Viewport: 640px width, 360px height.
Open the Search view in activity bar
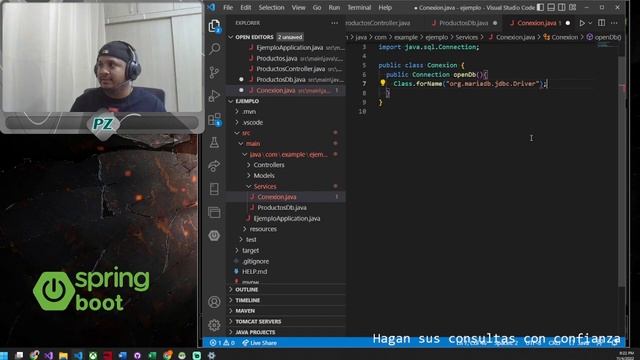click(x=214, y=49)
